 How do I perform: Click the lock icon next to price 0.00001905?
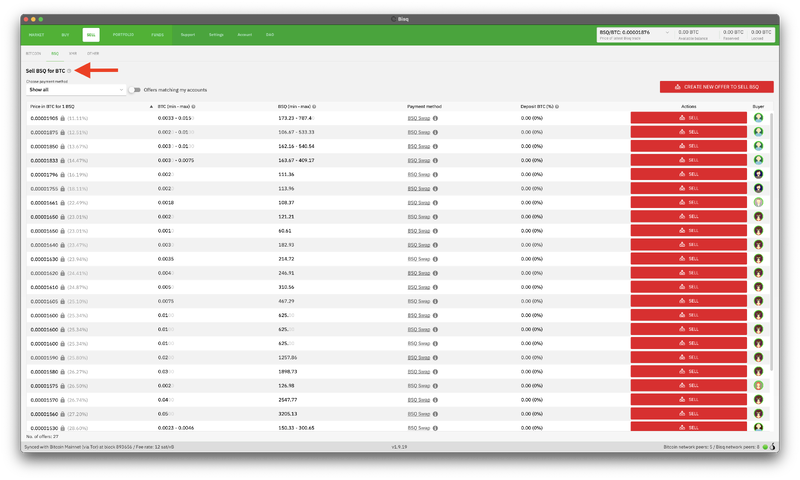click(x=62, y=118)
